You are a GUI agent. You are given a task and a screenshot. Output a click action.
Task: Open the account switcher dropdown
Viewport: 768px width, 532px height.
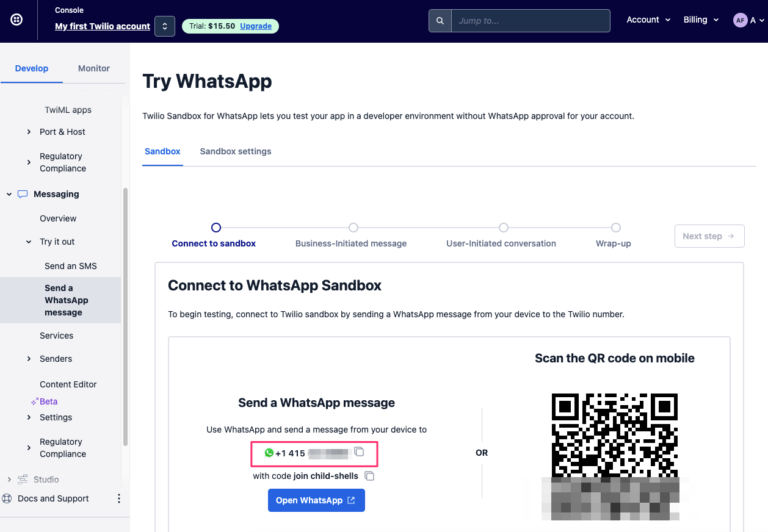pyautogui.click(x=165, y=26)
